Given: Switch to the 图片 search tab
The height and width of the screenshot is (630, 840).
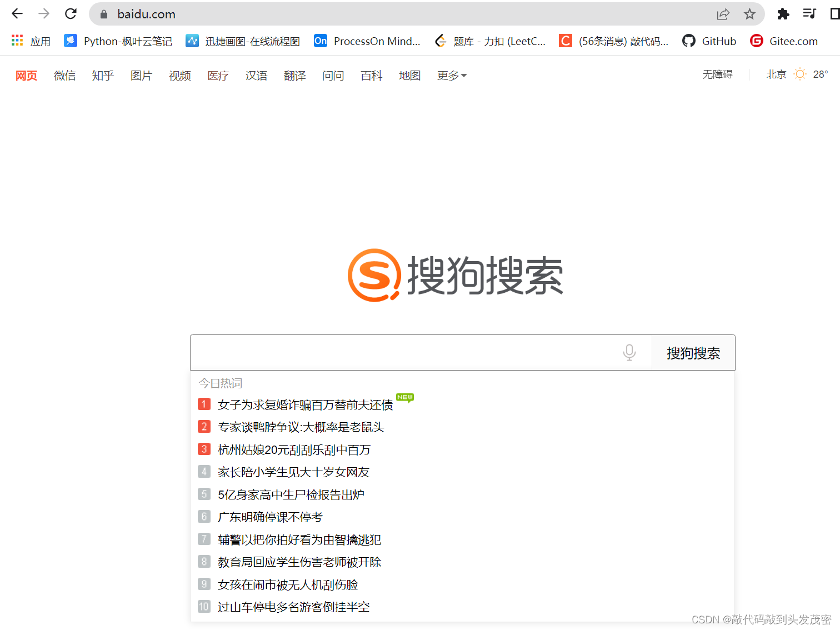Looking at the screenshot, I should pos(142,76).
